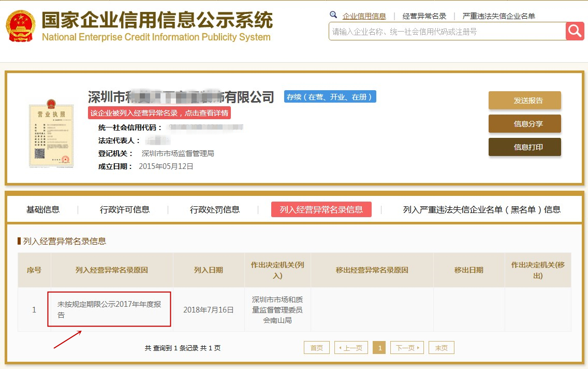Click the 序号 column header

[34, 270]
